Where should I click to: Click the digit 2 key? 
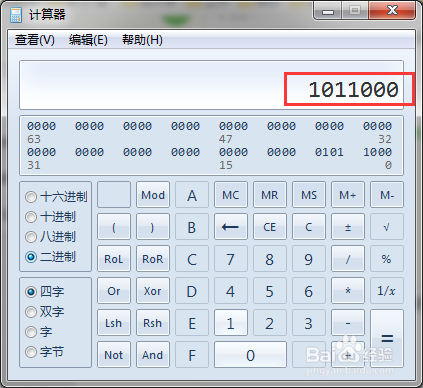tap(270, 323)
